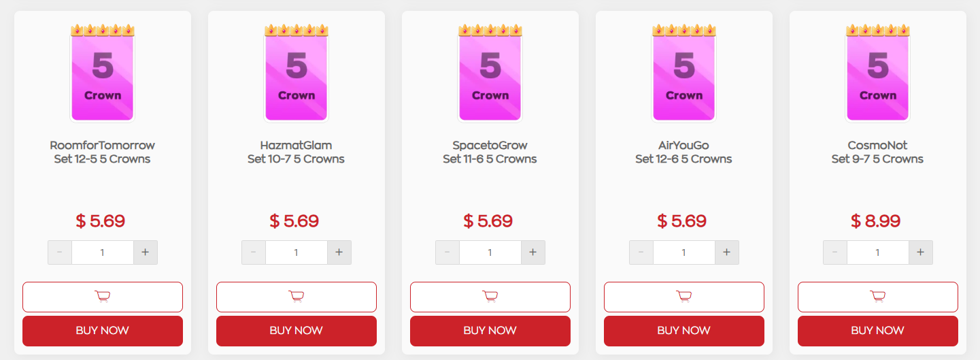This screenshot has height=360, width=980.
Task: Focus the AirYouGo quantity input
Action: click(684, 252)
